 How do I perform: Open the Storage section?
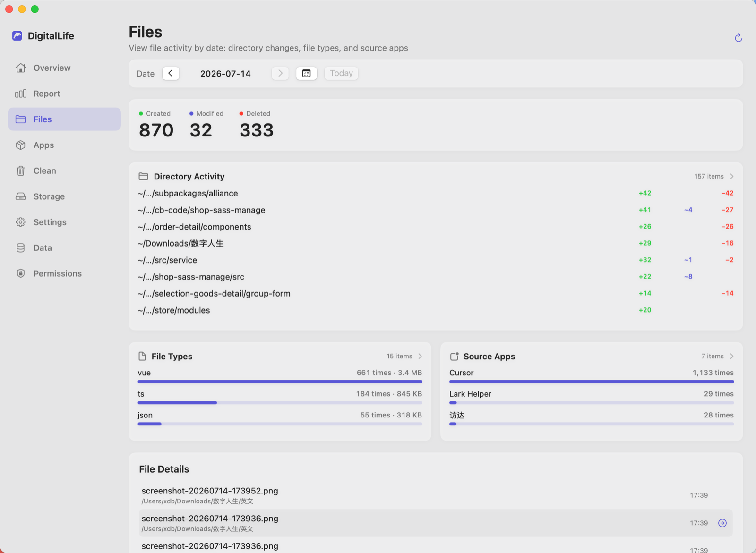[64, 196]
